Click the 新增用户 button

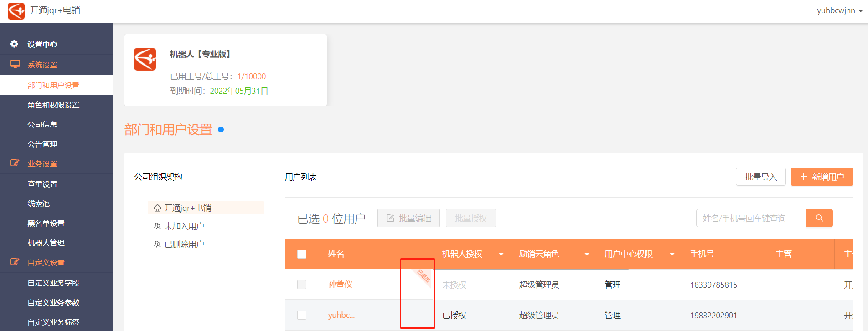click(821, 177)
